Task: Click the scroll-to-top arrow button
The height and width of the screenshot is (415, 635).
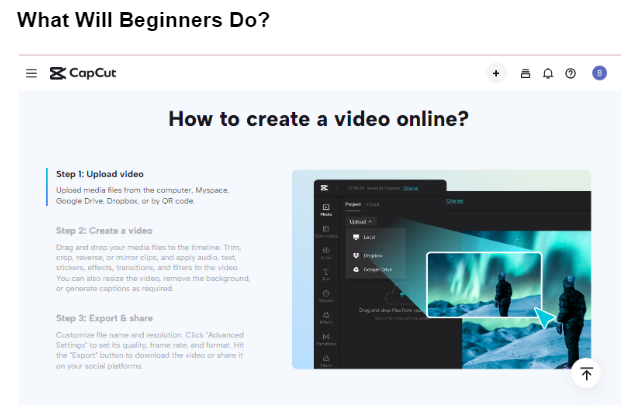Action: click(x=586, y=373)
